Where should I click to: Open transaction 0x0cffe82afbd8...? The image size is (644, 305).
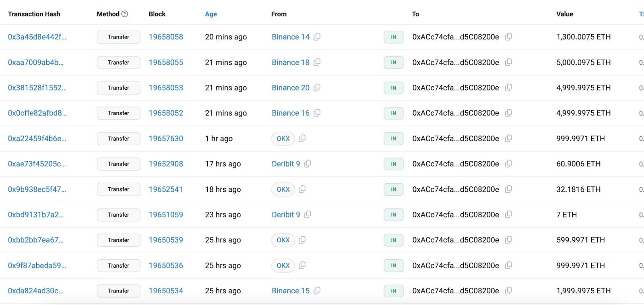37,113
